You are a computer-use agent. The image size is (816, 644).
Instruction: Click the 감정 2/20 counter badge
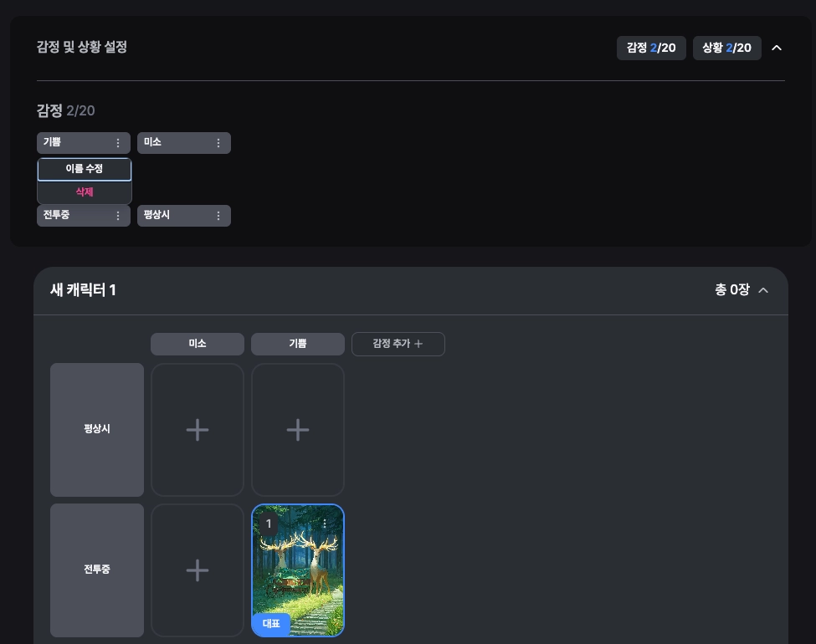(651, 48)
